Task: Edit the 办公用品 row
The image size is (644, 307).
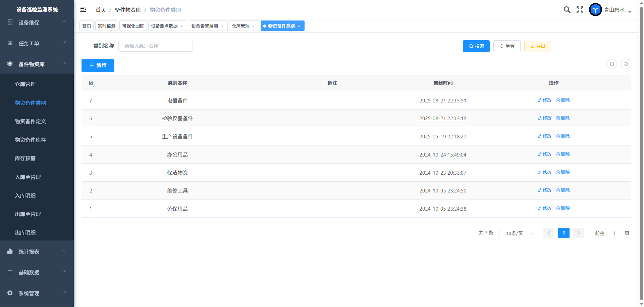Action: click(x=545, y=154)
